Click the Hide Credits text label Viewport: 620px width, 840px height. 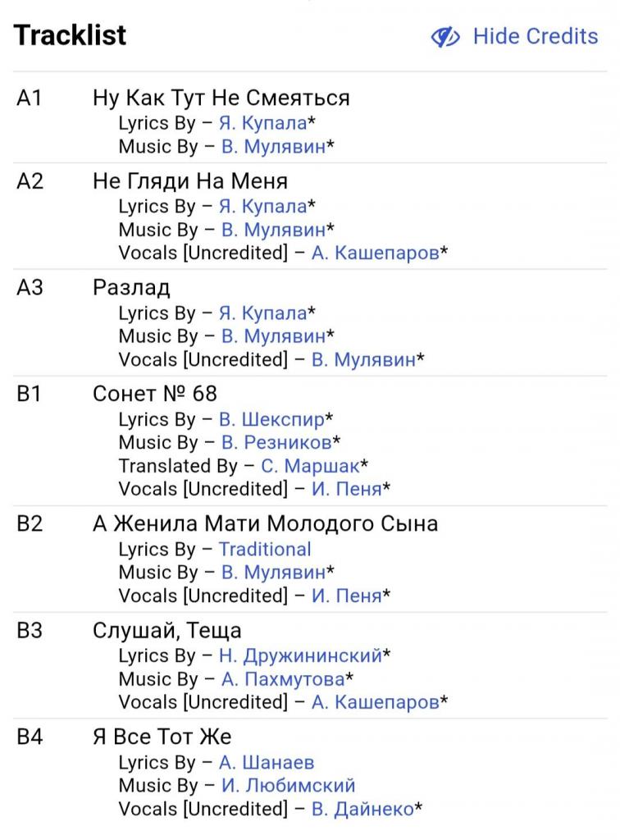[535, 37]
